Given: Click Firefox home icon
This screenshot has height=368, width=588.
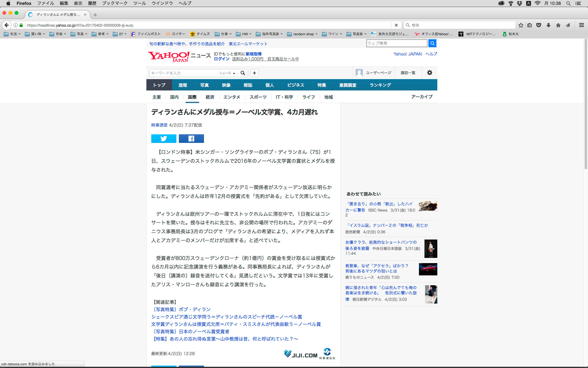Looking at the screenshot, I should coord(558,25).
